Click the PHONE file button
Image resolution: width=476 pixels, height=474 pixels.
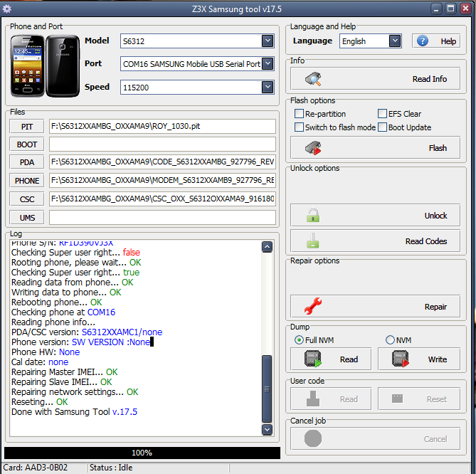[27, 181]
